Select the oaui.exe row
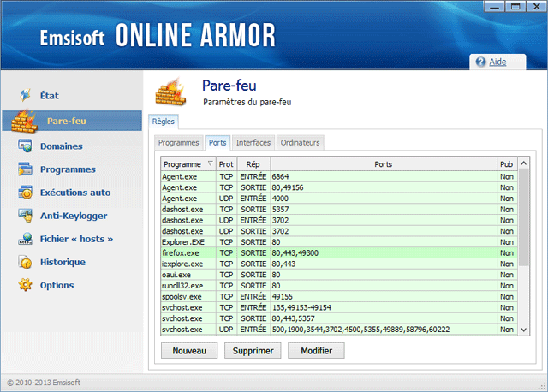This screenshot has width=548, height=392. pyautogui.click(x=339, y=275)
